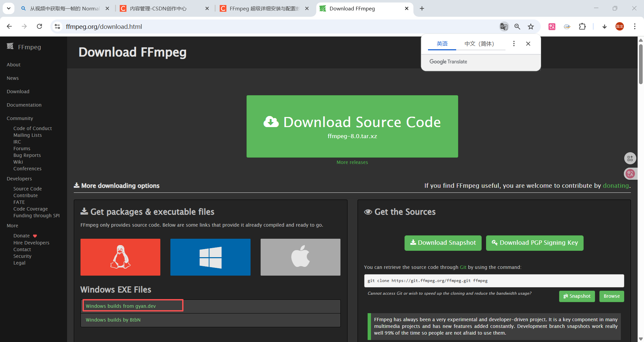Close the Google Translate popup
The height and width of the screenshot is (342, 644).
(x=528, y=44)
